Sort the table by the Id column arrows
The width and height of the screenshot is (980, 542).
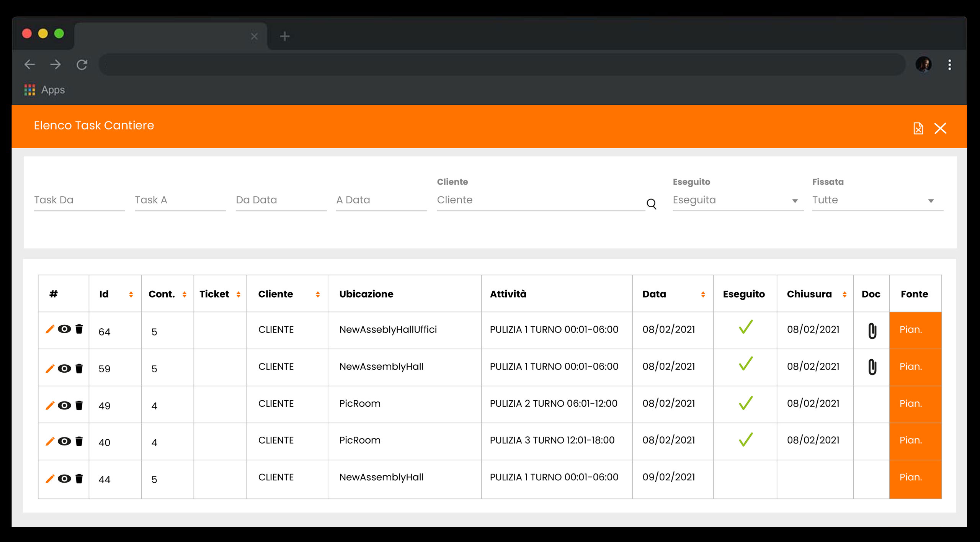point(131,294)
